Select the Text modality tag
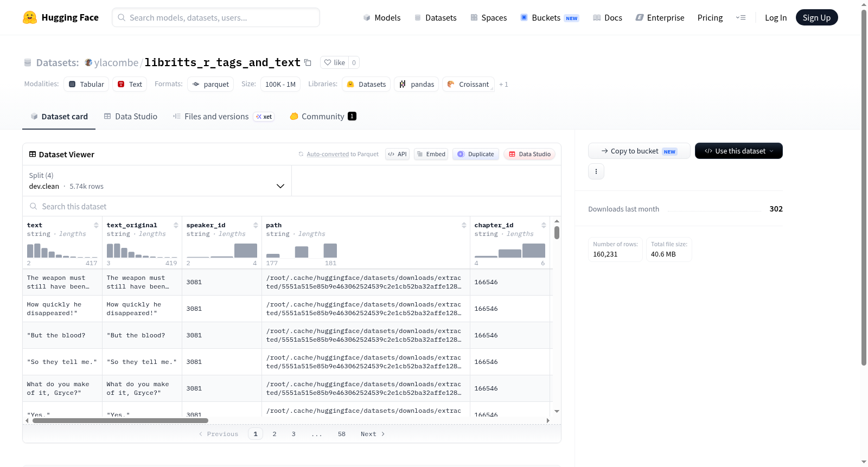The height and width of the screenshot is (467, 868). pos(130,84)
